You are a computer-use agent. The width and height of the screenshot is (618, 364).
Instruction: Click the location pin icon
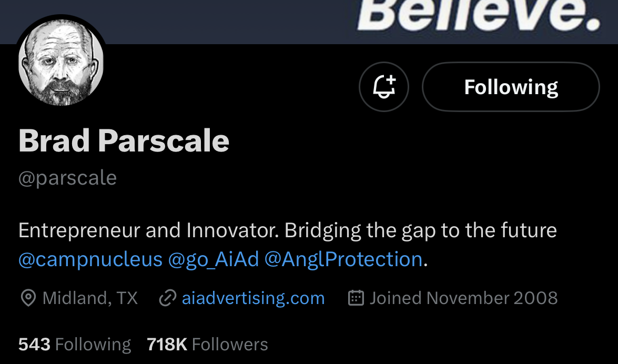tap(28, 298)
